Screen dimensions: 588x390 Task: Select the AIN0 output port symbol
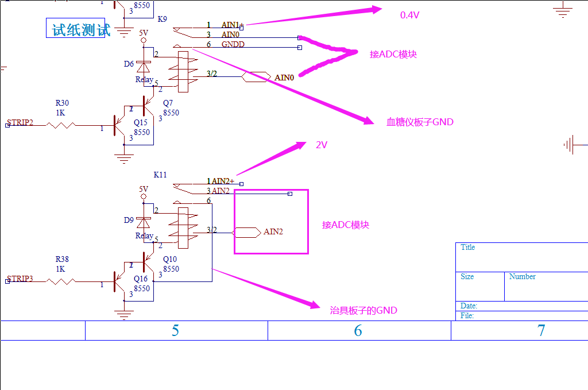(256, 77)
